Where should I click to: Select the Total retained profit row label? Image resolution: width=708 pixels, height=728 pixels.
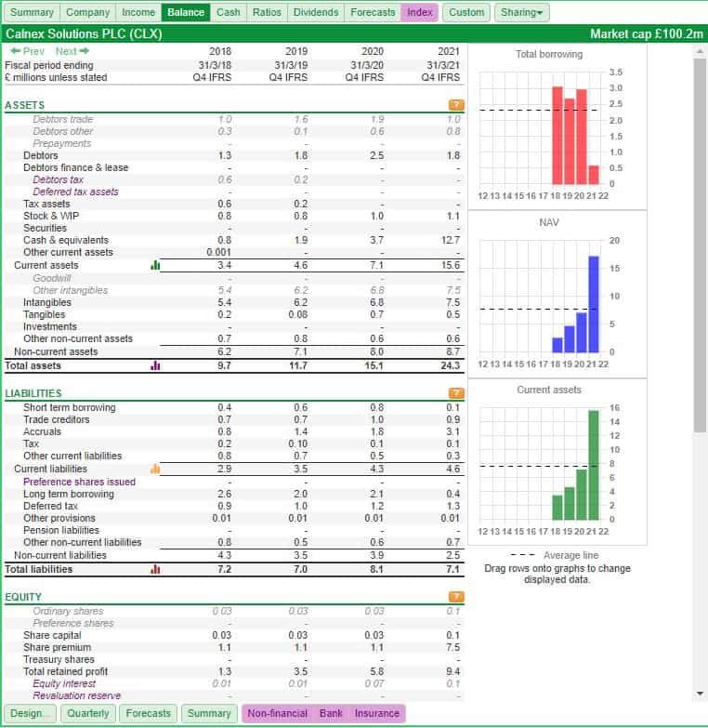point(65,671)
